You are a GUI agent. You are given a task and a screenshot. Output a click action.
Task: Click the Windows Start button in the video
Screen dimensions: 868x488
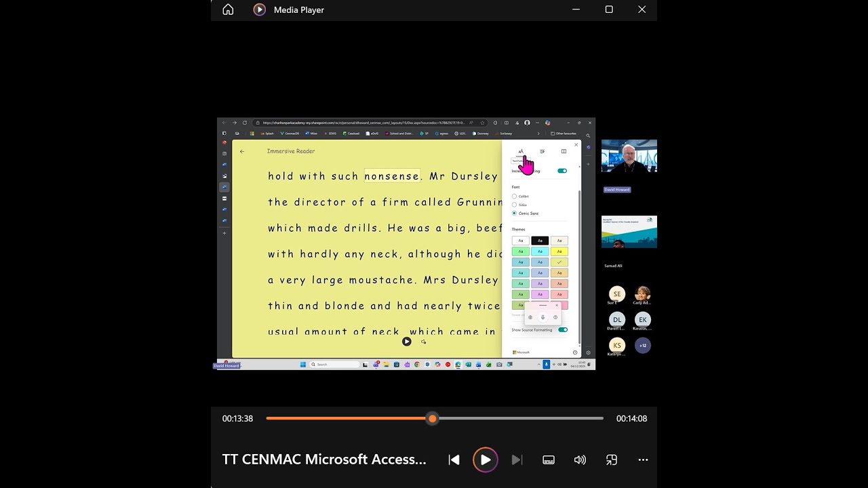point(303,365)
